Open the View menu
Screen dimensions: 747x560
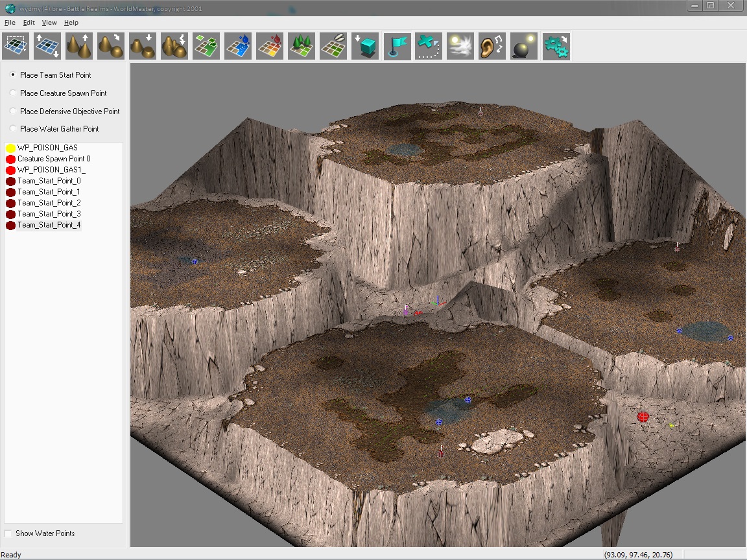coord(49,23)
